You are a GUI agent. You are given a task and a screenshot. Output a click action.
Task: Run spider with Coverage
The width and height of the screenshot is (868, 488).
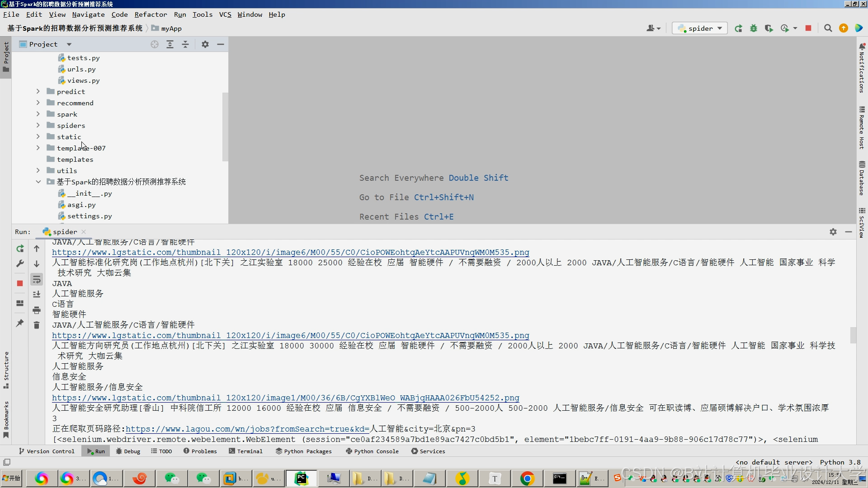click(769, 28)
